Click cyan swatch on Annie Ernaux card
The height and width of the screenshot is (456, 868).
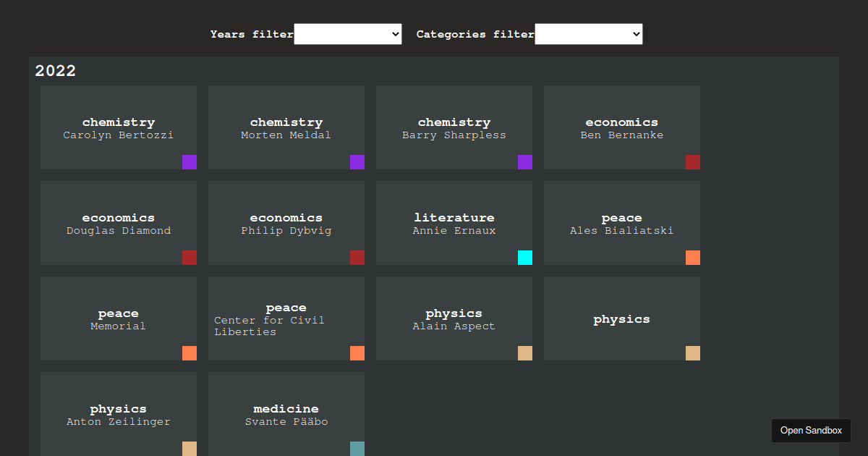(525, 258)
